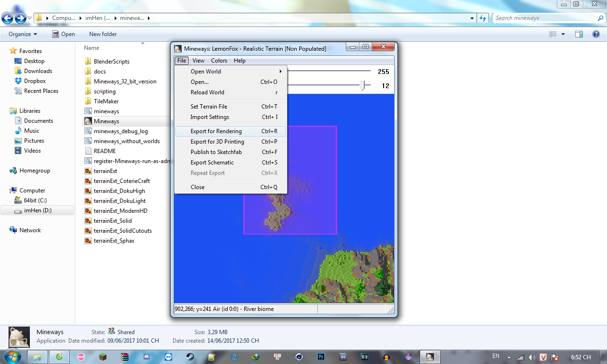Click the Windows Start button

tap(12, 356)
